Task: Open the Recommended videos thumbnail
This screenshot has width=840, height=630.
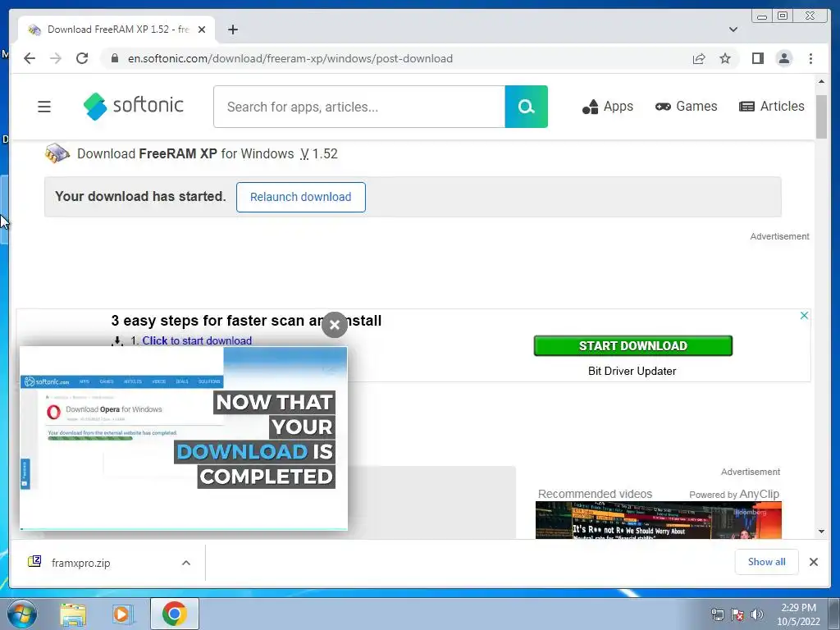Action: (659, 520)
